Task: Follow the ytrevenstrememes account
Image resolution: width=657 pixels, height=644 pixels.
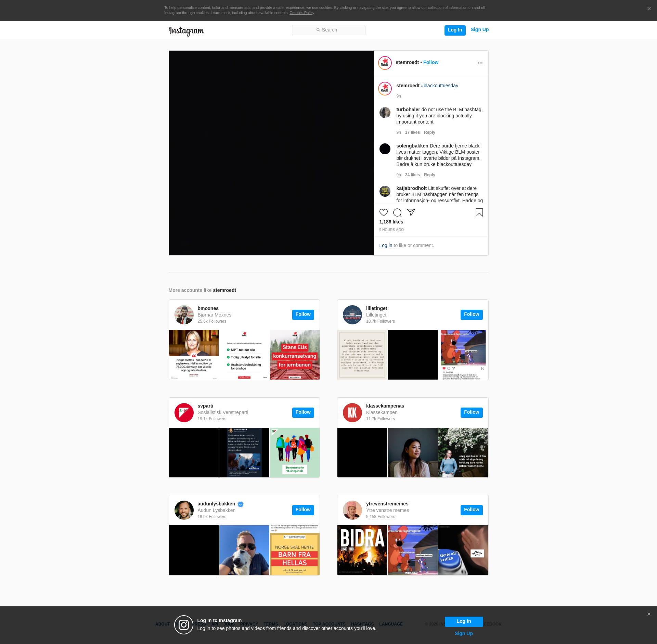Action: [472, 510]
